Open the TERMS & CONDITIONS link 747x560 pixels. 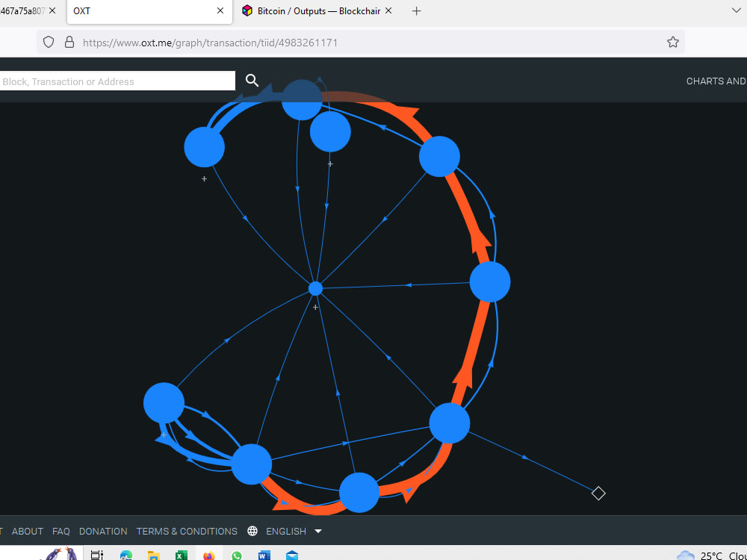(x=187, y=531)
